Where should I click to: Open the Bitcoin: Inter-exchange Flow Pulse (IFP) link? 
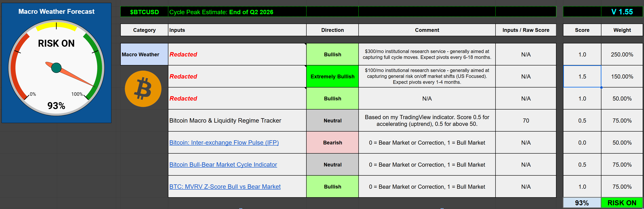tap(224, 143)
